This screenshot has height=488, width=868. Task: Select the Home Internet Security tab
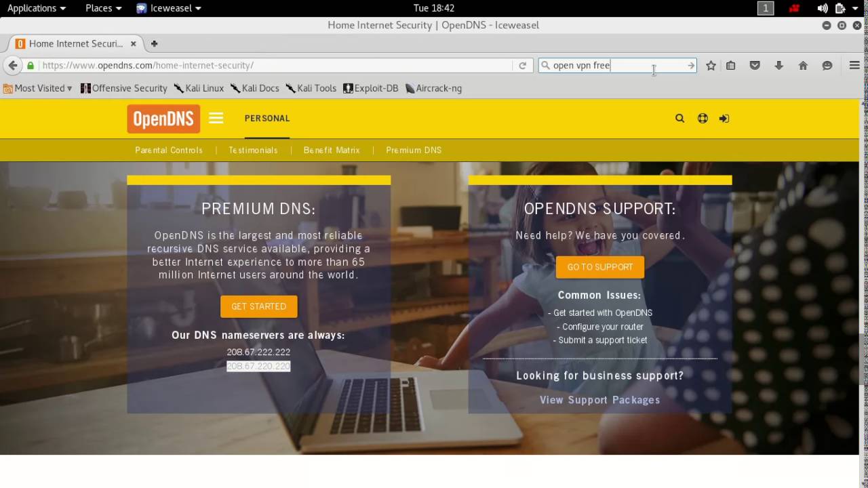click(75, 43)
